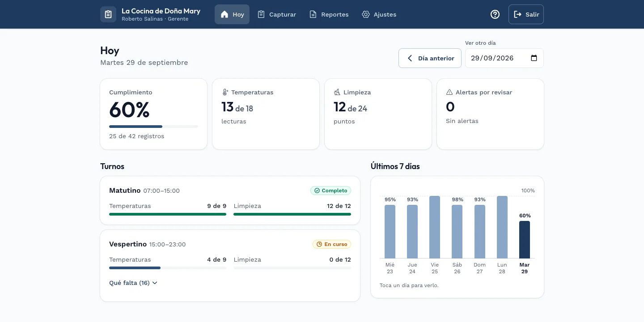Click the Matutino shift title
The width and height of the screenshot is (644, 322).
pos(125,191)
